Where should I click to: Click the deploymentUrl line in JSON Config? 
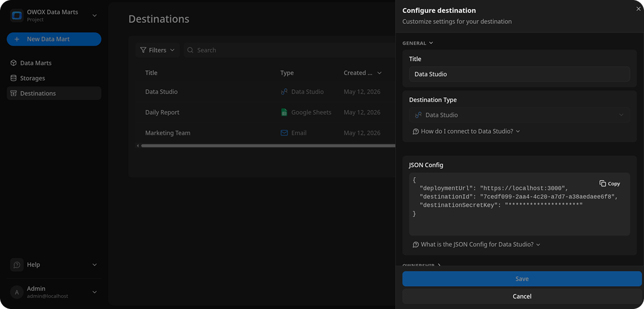coord(494,188)
